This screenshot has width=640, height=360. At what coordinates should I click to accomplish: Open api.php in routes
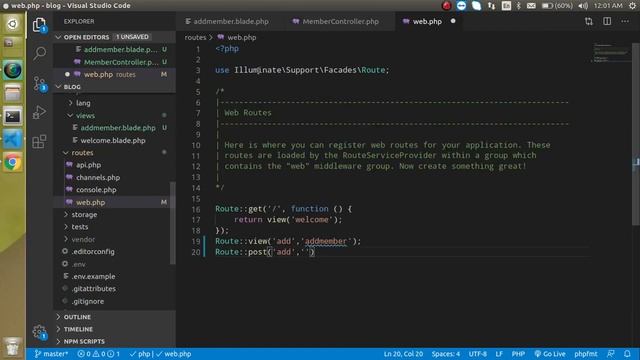88,165
